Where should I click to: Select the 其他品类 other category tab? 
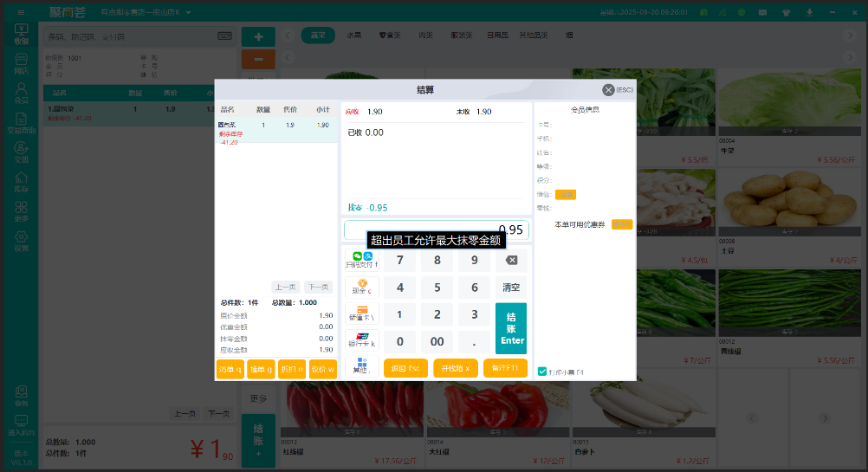[x=534, y=36]
